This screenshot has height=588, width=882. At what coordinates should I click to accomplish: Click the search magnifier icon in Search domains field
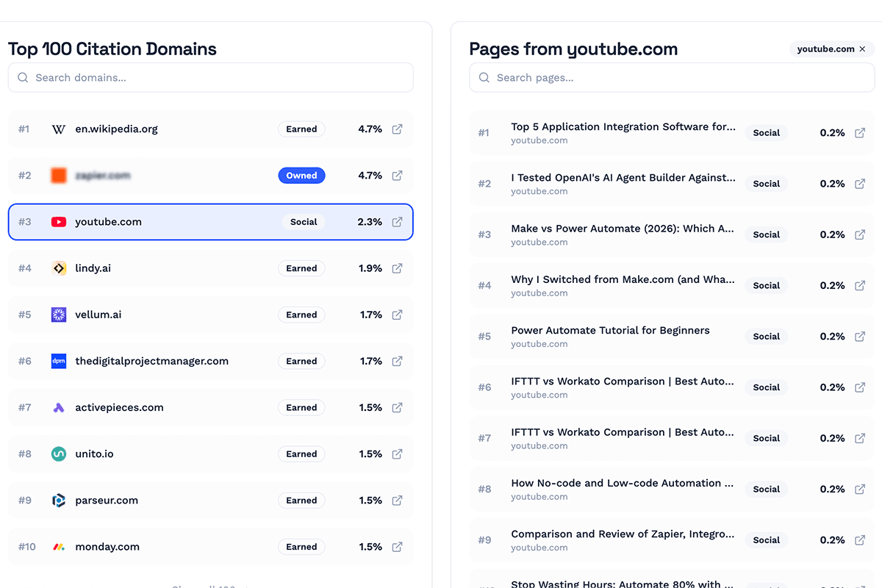click(22, 77)
